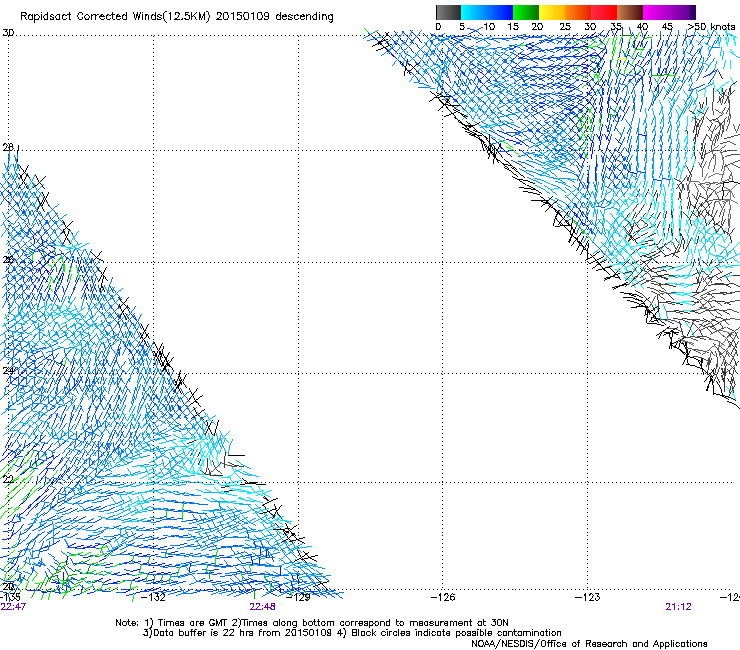Click the dark purple 45-50 knots swatch
The width and height of the screenshot is (740, 650).
click(x=682, y=12)
